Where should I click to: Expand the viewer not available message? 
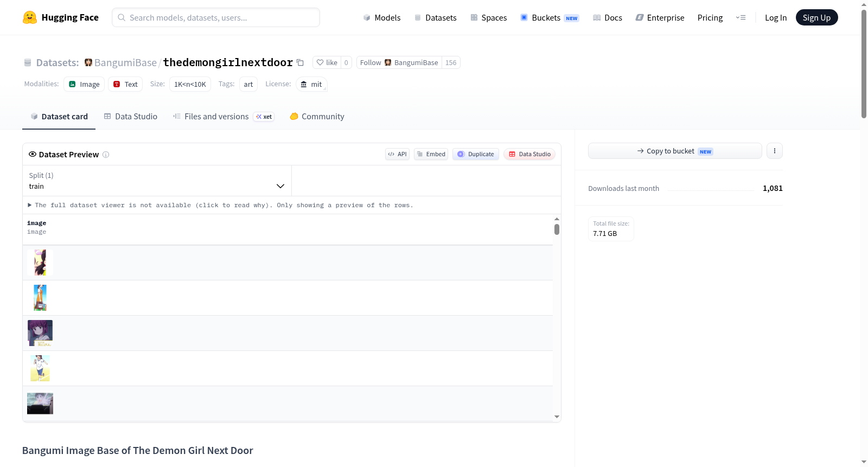pyautogui.click(x=221, y=205)
